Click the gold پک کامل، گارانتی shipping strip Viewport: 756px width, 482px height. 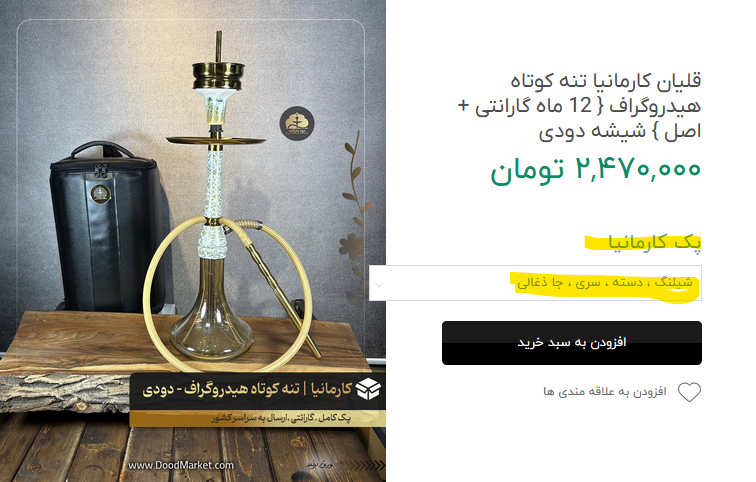pyautogui.click(x=257, y=418)
